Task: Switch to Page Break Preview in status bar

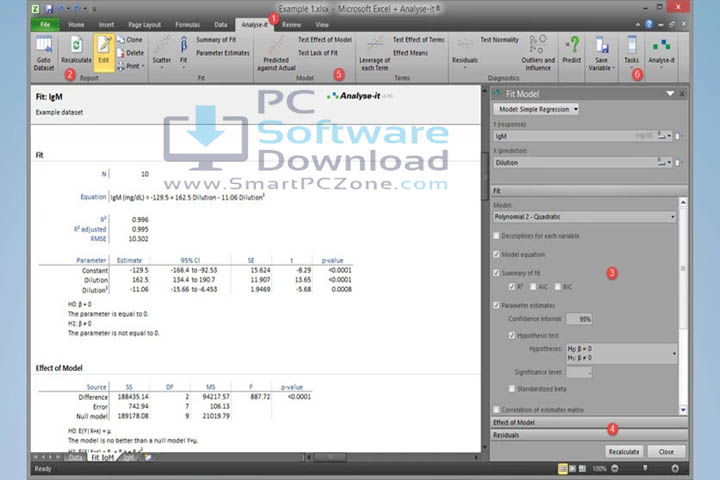Action: (582, 469)
